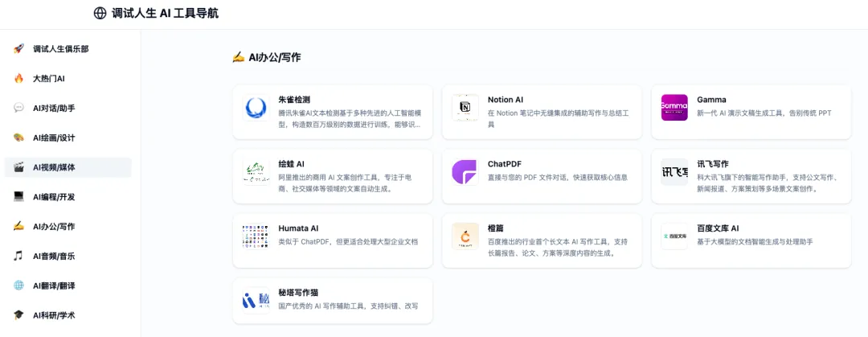Click the 讯飞写作 logo
868x337 pixels.
click(674, 172)
